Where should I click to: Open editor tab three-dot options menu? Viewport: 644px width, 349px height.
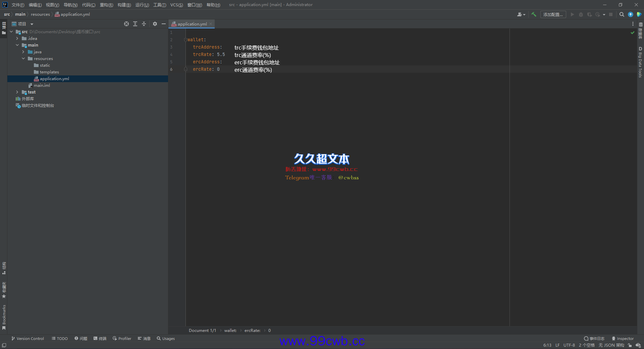point(633,24)
